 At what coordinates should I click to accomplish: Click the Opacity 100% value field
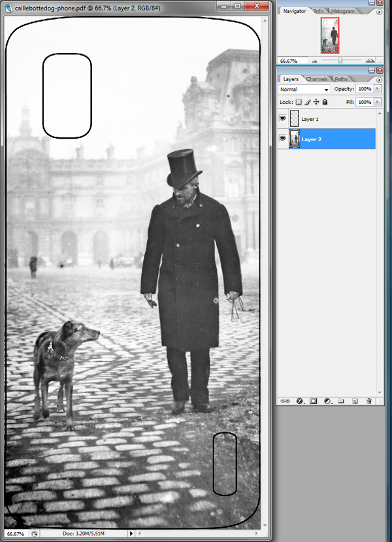pyautogui.click(x=365, y=89)
